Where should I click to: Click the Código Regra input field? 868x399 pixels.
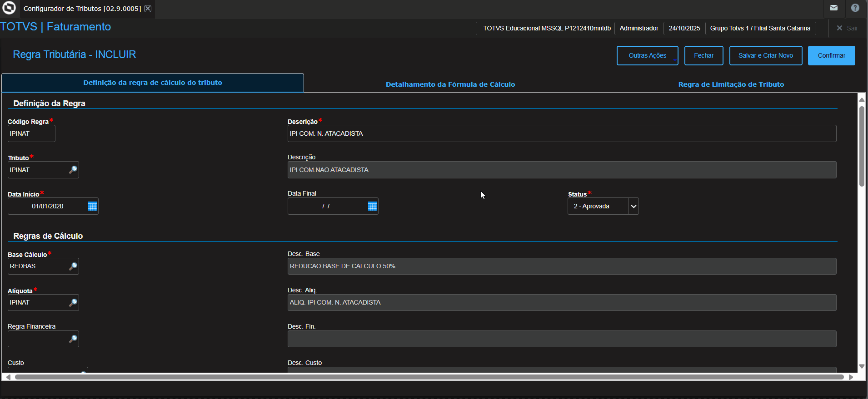[x=31, y=133]
